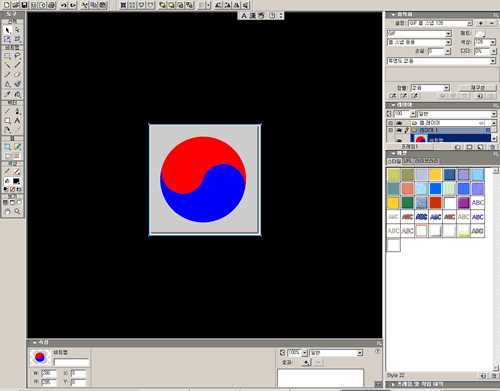Select the Eyedropper tool

point(7,94)
